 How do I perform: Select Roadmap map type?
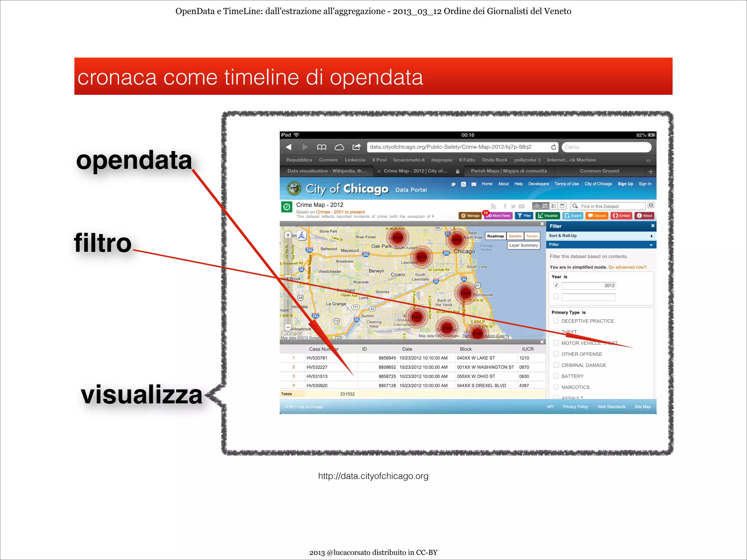(495, 236)
